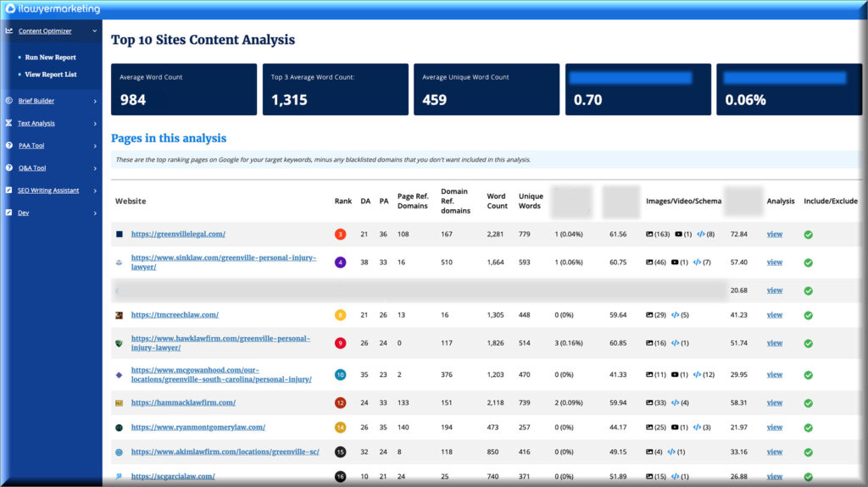Click the Brief Builder sidebar icon
Viewport: 868px width, 487px height.
pyautogui.click(x=8, y=101)
